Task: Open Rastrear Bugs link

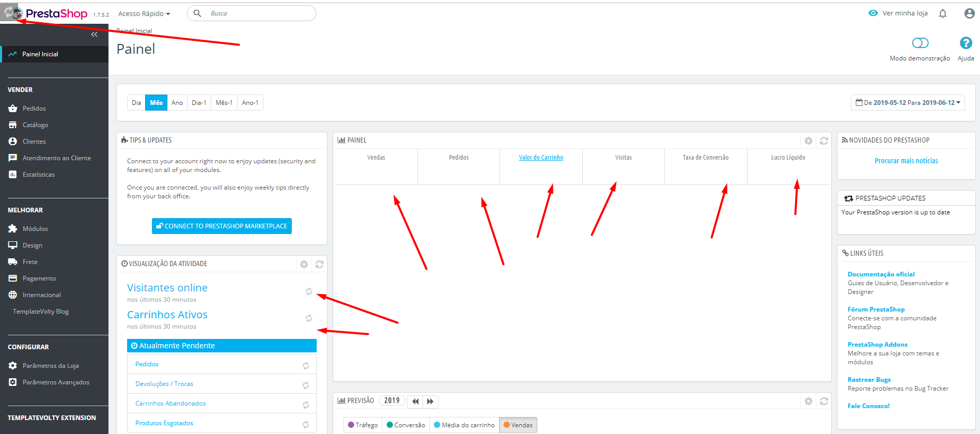Action: [869, 380]
